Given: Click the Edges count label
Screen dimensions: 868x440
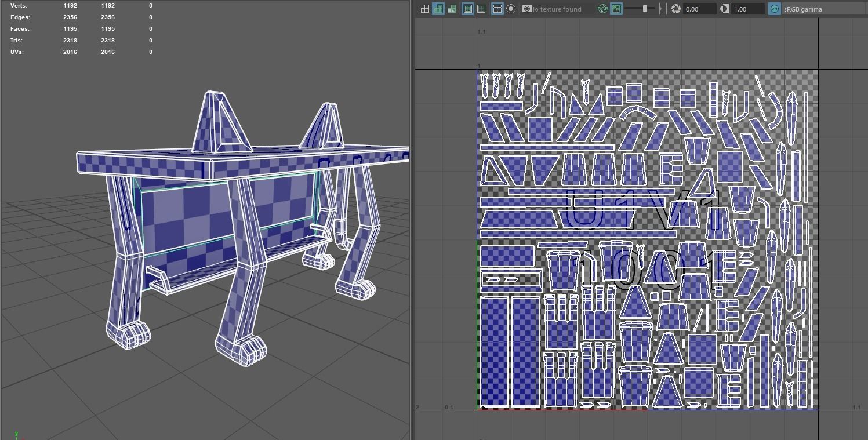Looking at the screenshot, I should click(x=20, y=17).
